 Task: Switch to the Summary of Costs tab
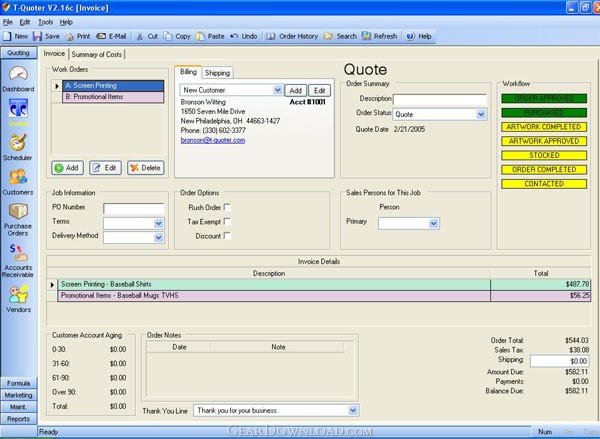tap(96, 54)
